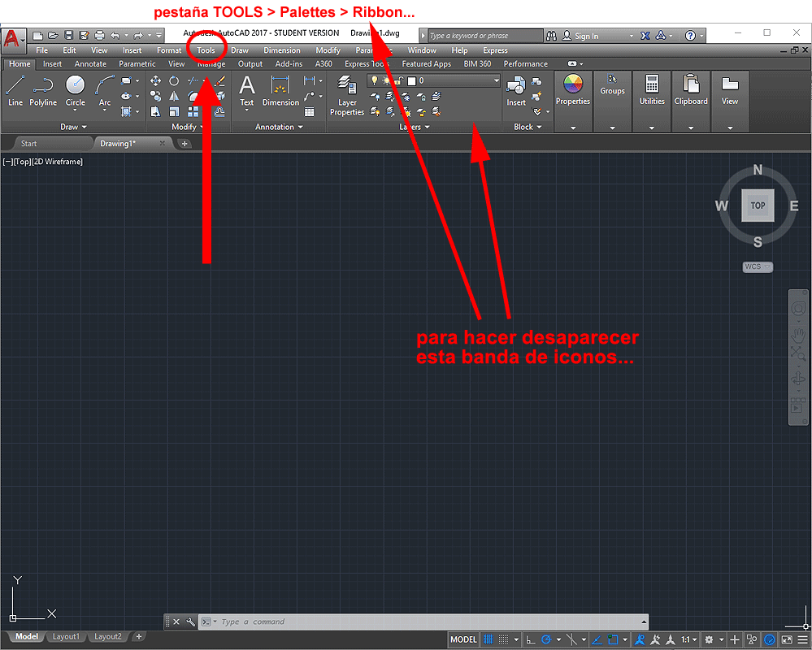The height and width of the screenshot is (650, 812).
Task: Click the TOP face of the ViewCube
Action: click(x=758, y=206)
